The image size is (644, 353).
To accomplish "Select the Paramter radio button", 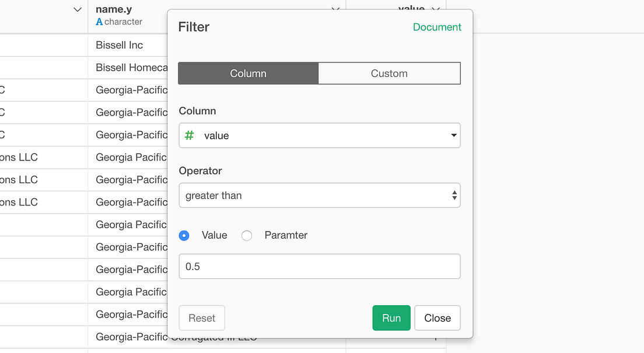I will (x=246, y=235).
